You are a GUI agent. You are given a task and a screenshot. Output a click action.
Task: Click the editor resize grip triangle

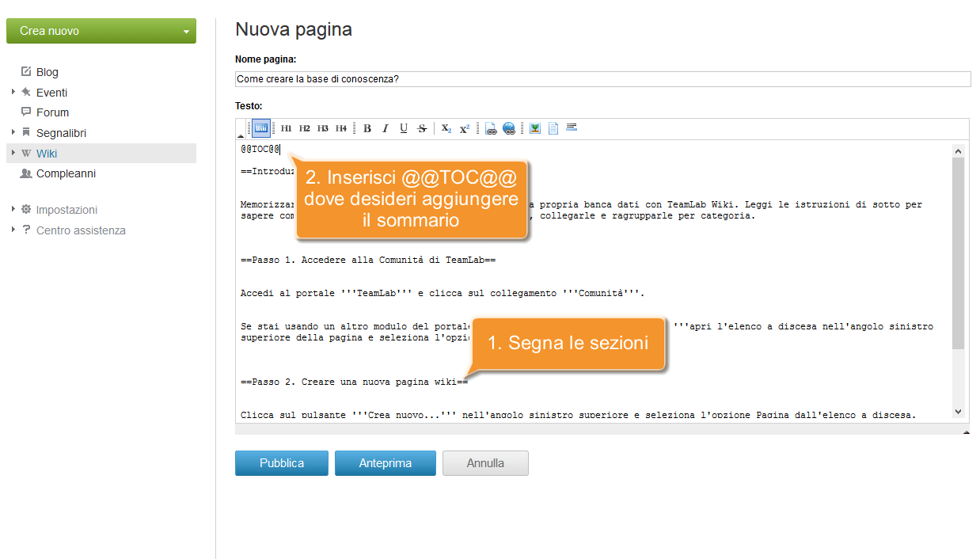(966, 432)
